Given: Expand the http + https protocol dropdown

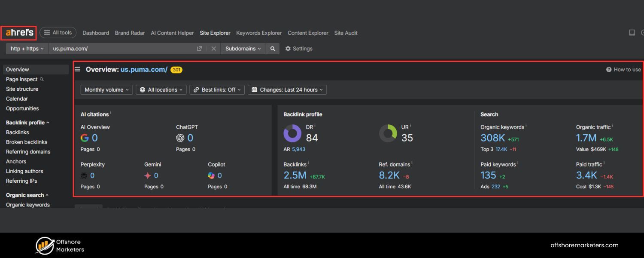Looking at the screenshot, I should click(27, 49).
